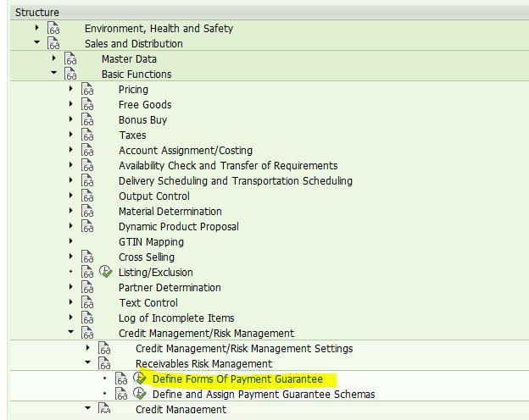Select Delivery Scheduling and Transportation Scheduling label
The height and width of the screenshot is (420, 529).
236,180
